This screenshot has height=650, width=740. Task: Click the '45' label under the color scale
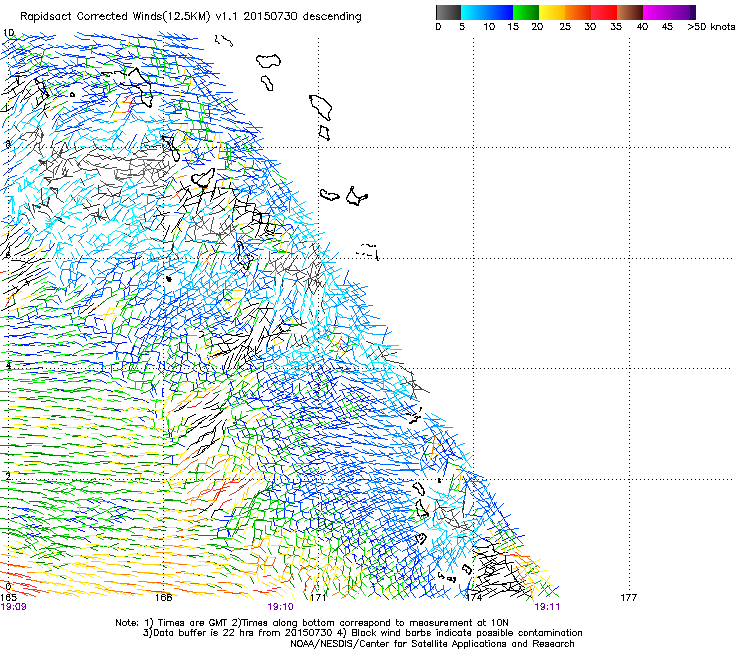(667, 27)
